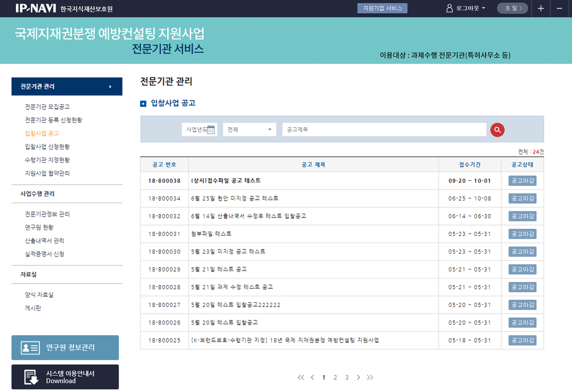Open 전문기관 모집공고 menu item
This screenshot has width=572, height=392.
(47, 107)
